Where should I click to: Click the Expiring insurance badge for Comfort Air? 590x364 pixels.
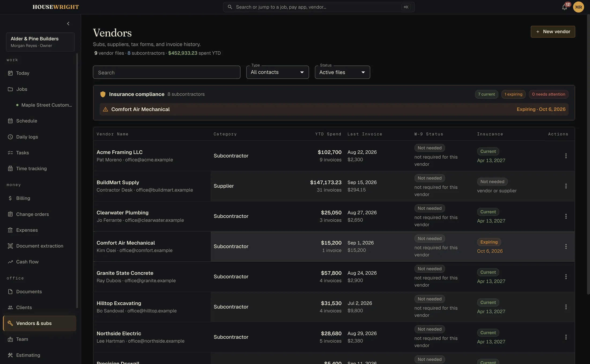[x=489, y=242]
